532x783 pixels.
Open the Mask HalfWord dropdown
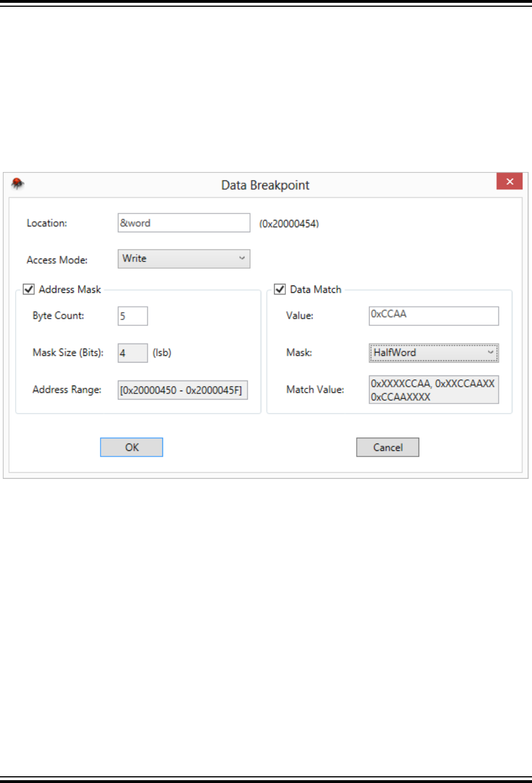coord(434,353)
